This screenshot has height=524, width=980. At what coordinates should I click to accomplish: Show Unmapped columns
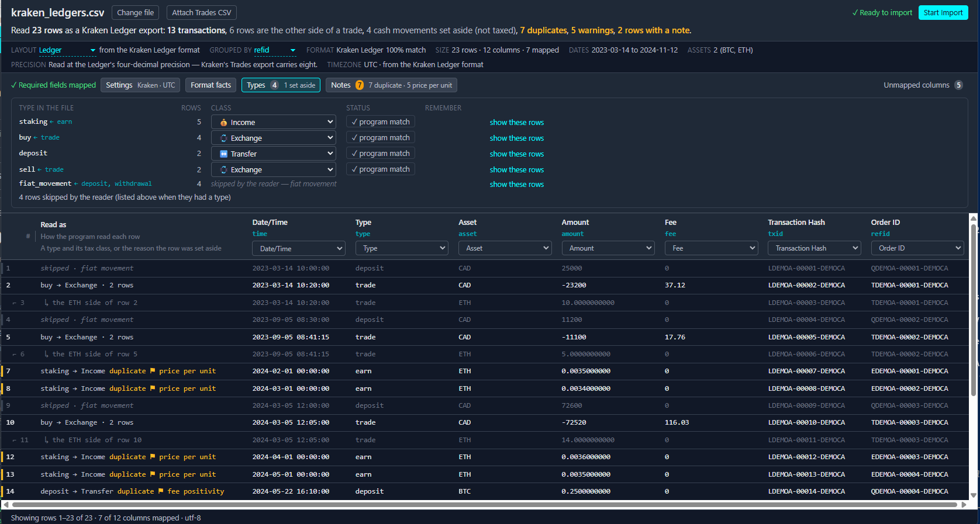923,85
